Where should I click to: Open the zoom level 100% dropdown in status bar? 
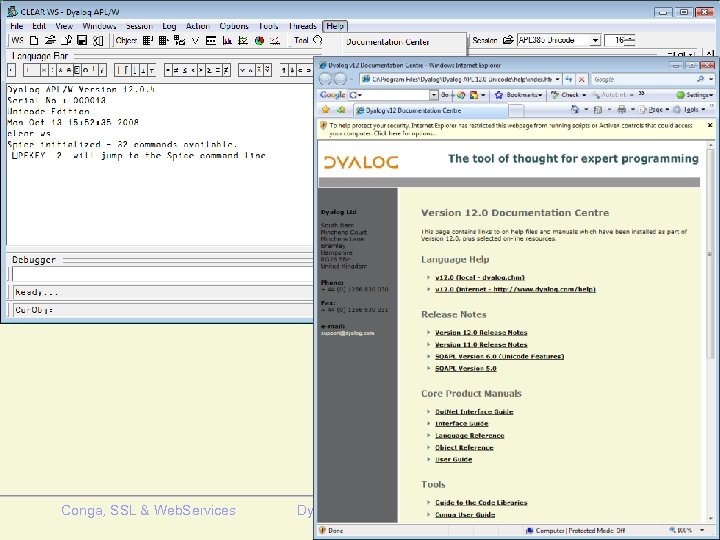tap(702, 530)
